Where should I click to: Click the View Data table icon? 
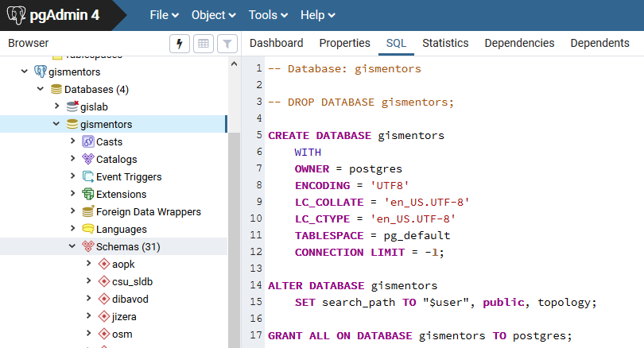point(204,44)
